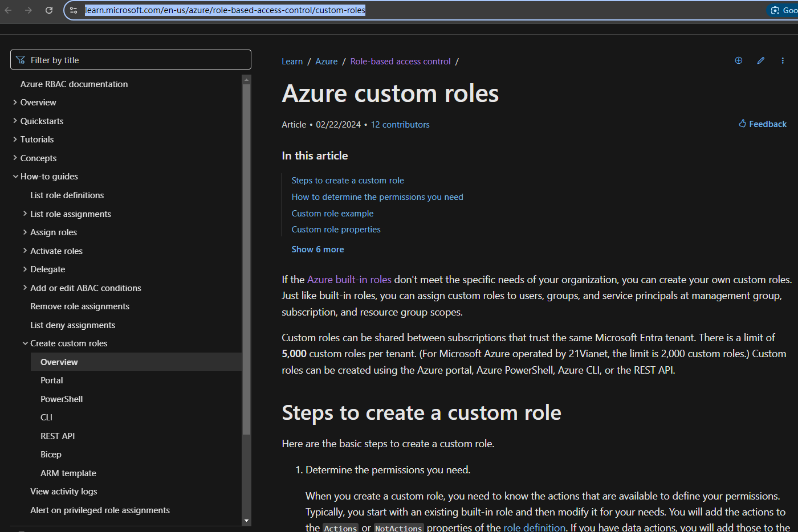Open List deny assignments page
The image size is (798, 532).
[73, 325]
